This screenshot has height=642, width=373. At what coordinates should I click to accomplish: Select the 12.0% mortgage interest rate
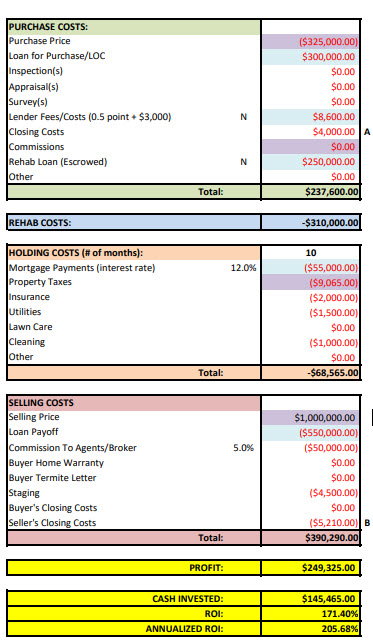[243, 268]
